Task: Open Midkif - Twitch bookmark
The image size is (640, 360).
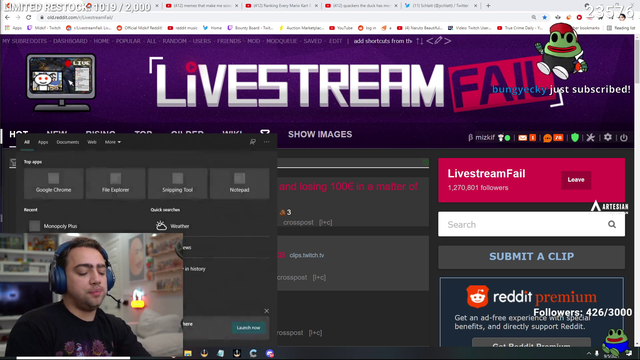Action: [44, 28]
